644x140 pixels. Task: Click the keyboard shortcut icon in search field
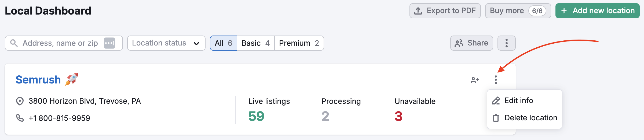coord(109,43)
